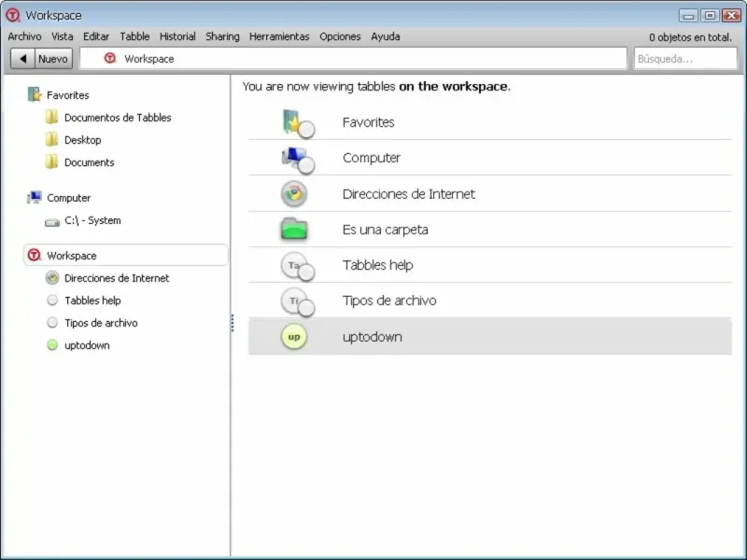The image size is (747, 560).
Task: Select uptodown in the sidebar
Action: [x=87, y=345]
